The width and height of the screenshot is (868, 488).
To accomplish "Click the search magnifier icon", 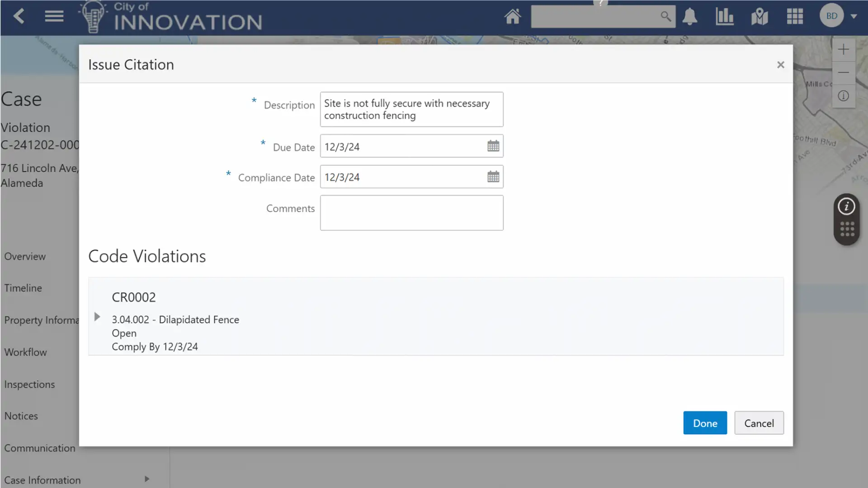I will pyautogui.click(x=665, y=17).
